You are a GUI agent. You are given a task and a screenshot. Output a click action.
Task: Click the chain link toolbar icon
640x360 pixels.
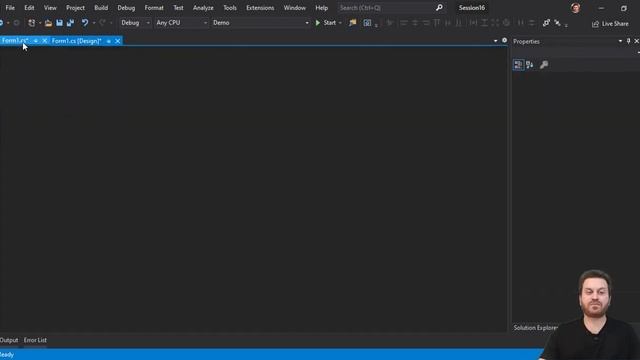tap(546, 23)
